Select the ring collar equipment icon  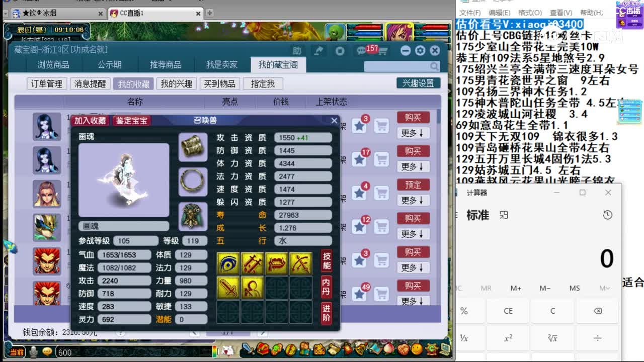point(193,182)
